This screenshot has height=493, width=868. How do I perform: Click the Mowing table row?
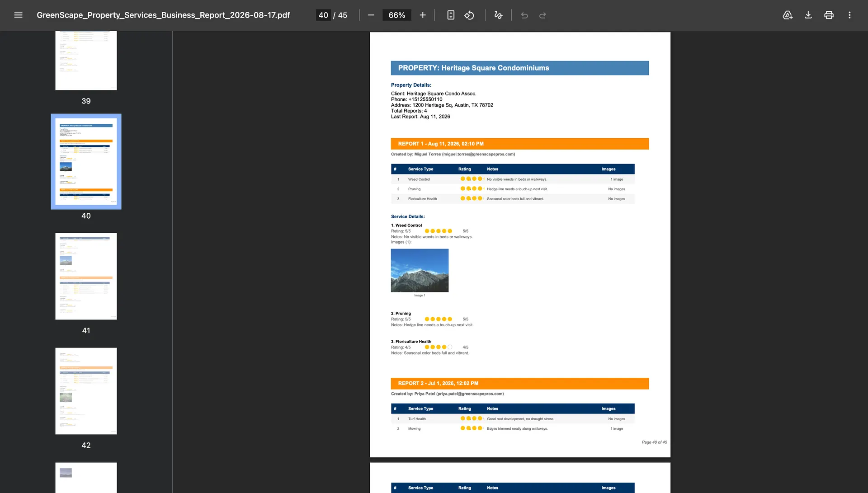tap(513, 428)
